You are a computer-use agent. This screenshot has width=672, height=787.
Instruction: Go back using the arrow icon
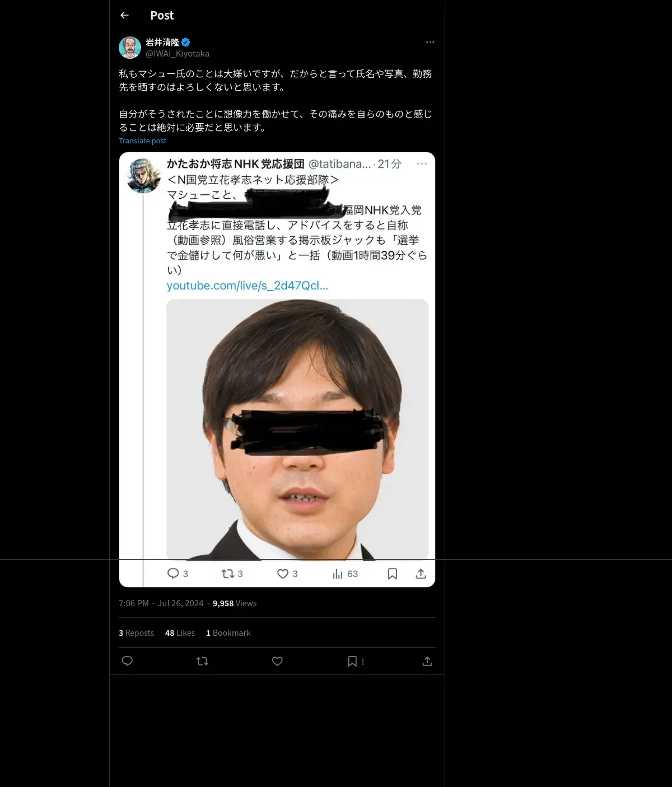tap(124, 15)
